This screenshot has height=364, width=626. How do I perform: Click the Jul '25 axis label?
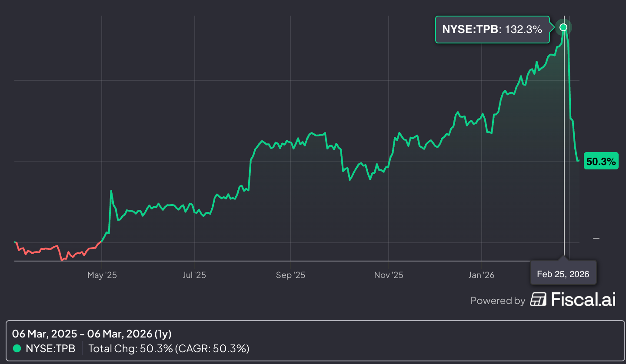pyautogui.click(x=194, y=275)
